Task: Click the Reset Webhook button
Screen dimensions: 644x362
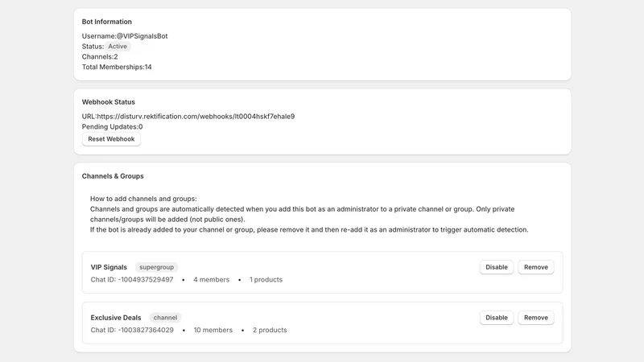Action: [x=111, y=139]
